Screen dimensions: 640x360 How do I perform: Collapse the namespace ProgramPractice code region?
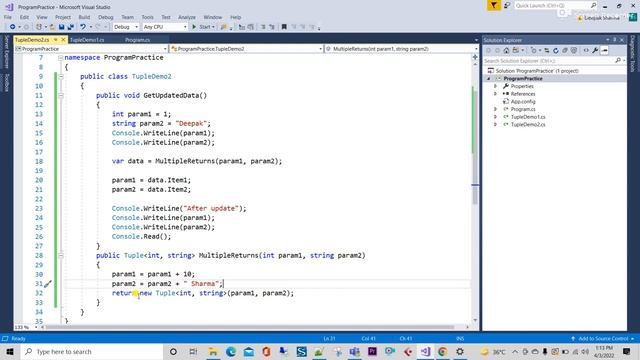click(x=60, y=58)
